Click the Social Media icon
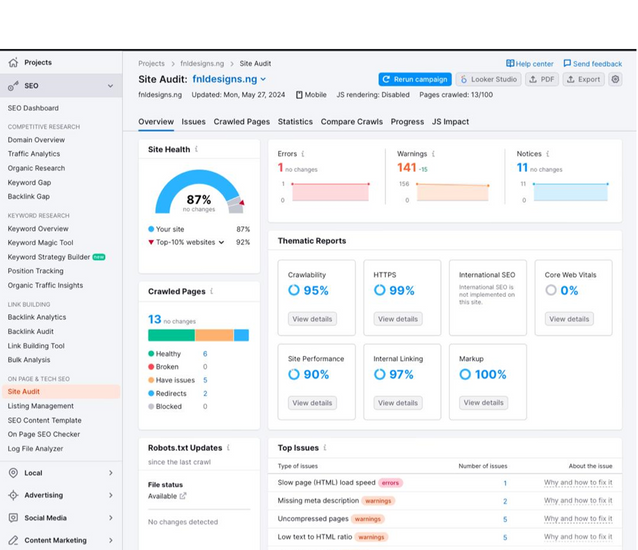638x550 pixels. (13, 518)
